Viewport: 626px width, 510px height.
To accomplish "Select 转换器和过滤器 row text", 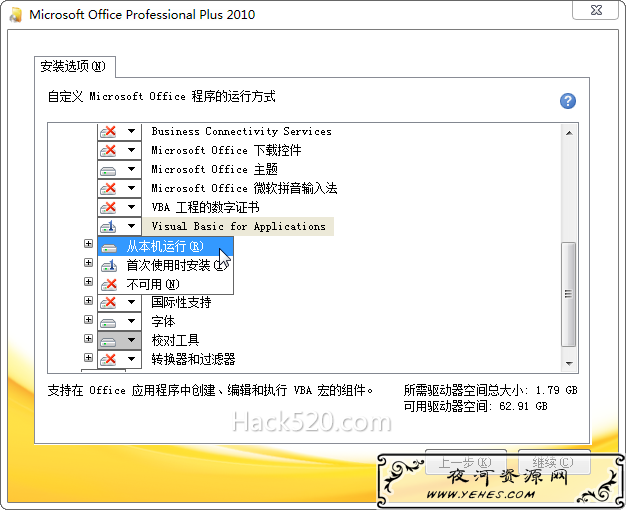I will (193, 359).
